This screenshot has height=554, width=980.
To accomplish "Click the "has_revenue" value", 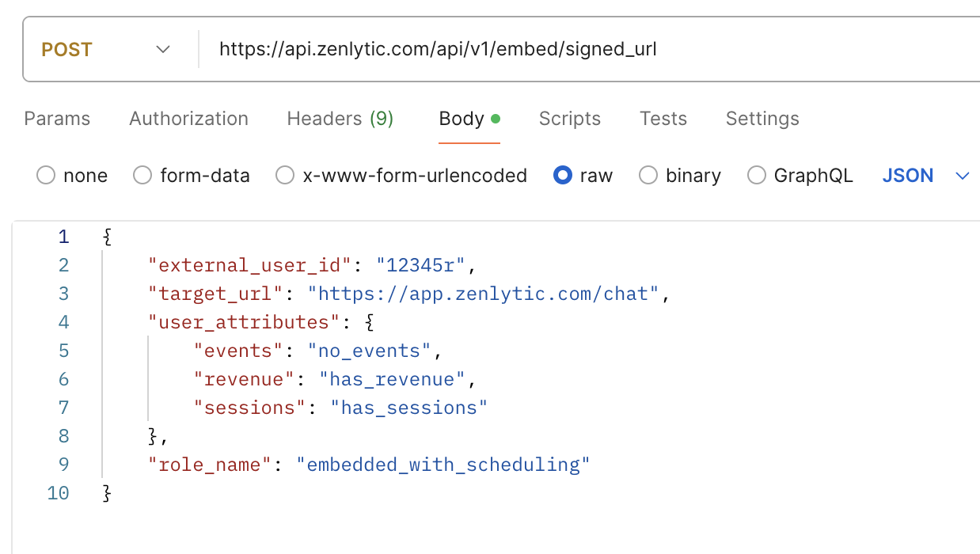I will point(393,379).
